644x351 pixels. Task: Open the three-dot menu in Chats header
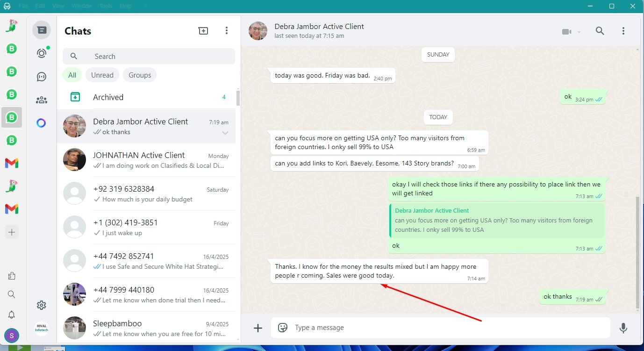227,31
